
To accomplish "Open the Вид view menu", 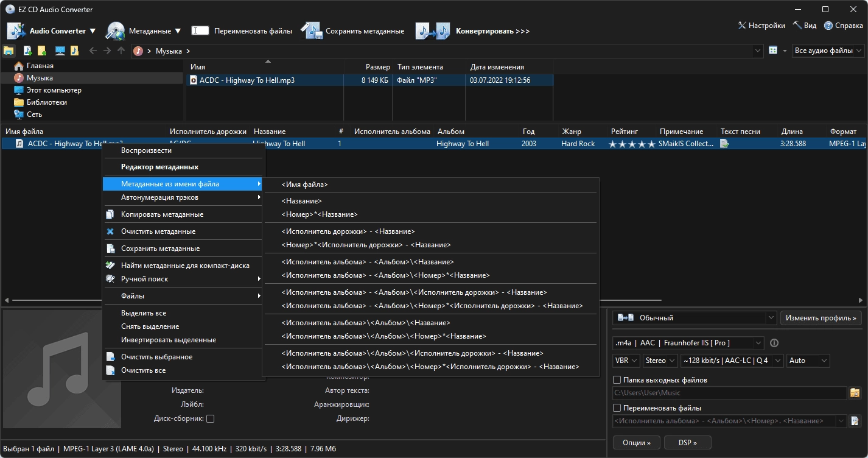I will click(x=805, y=26).
